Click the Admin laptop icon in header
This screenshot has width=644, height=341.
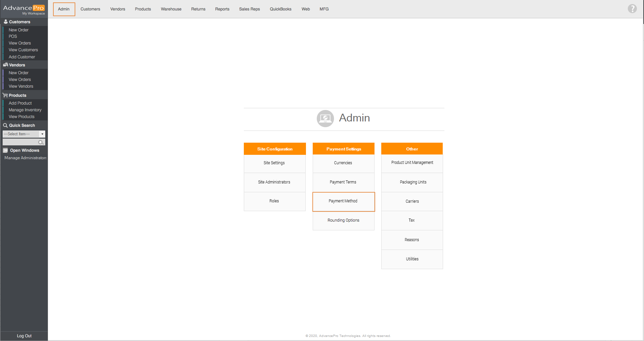point(325,118)
